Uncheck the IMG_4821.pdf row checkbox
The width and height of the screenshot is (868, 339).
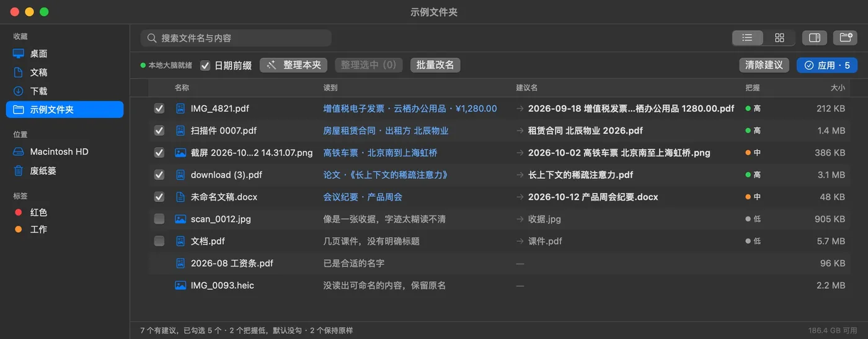(159, 108)
